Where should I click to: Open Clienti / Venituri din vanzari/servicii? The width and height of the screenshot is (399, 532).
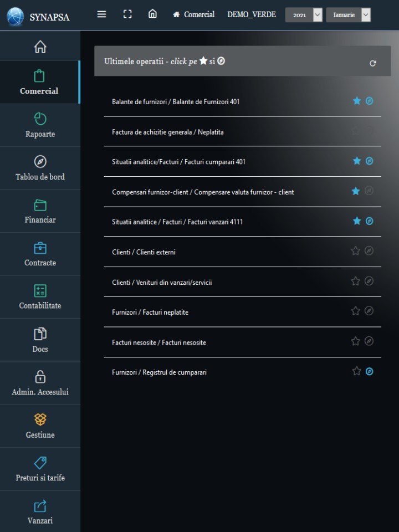tap(162, 282)
